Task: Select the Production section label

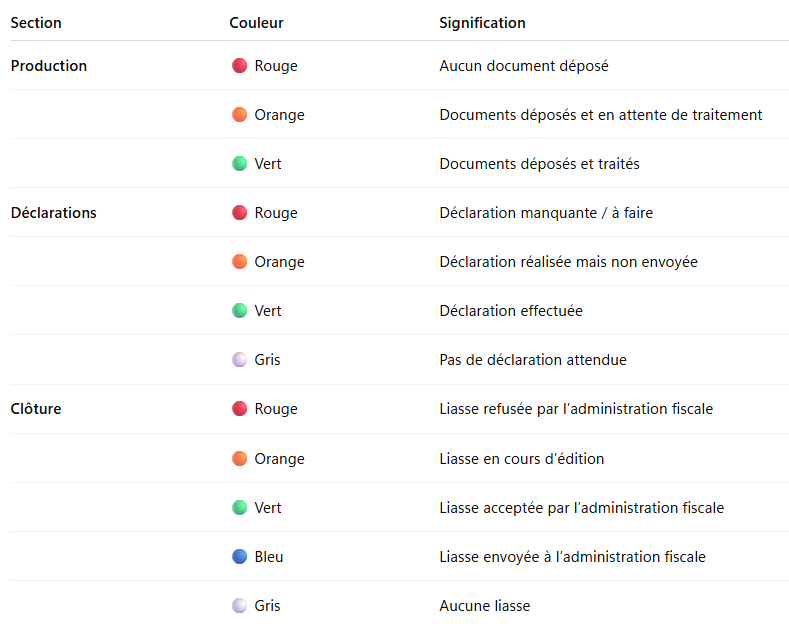Action: click(x=49, y=66)
